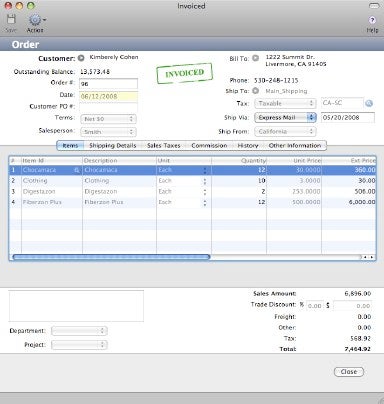
Task: Click the Ship To arrow icon
Action: click(255, 91)
